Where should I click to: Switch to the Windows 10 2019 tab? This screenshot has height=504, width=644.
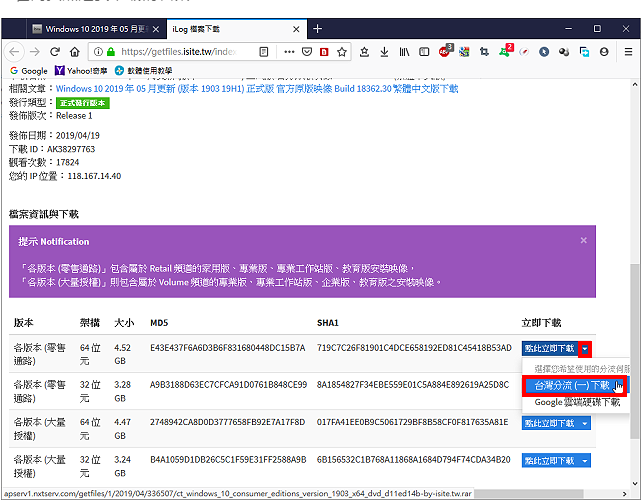91,29
